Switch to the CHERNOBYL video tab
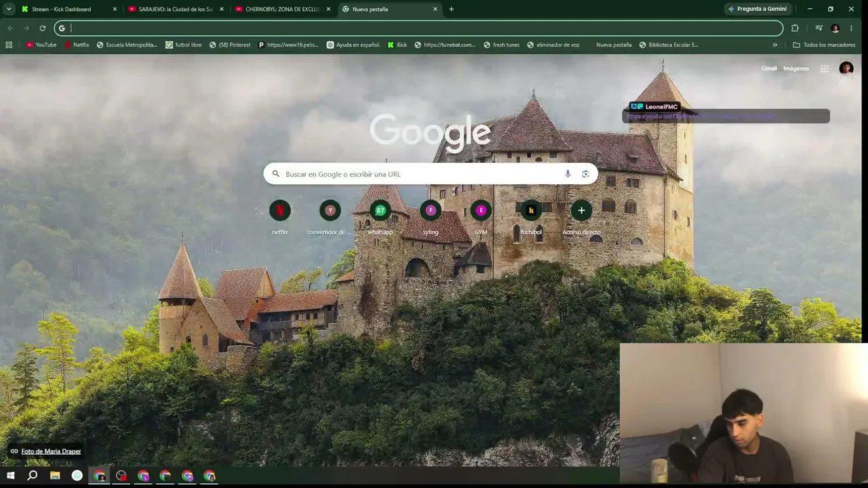The width and height of the screenshot is (868, 488). [x=283, y=9]
